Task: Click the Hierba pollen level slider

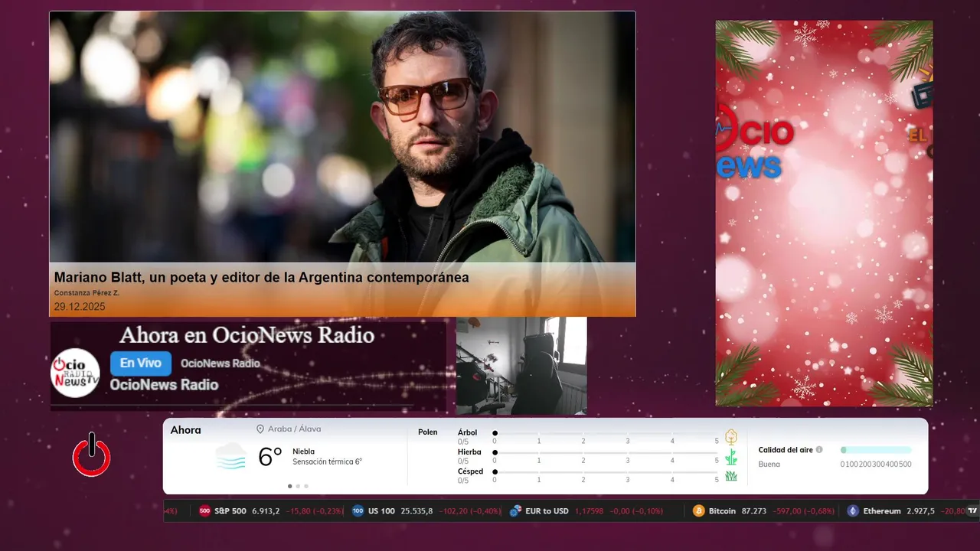Action: pyautogui.click(x=606, y=453)
